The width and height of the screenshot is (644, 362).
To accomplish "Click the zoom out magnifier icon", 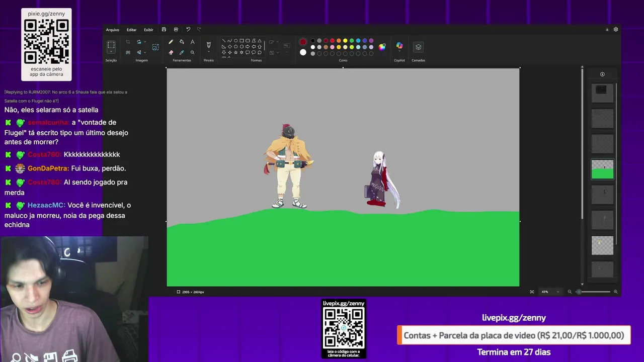I will point(570,292).
